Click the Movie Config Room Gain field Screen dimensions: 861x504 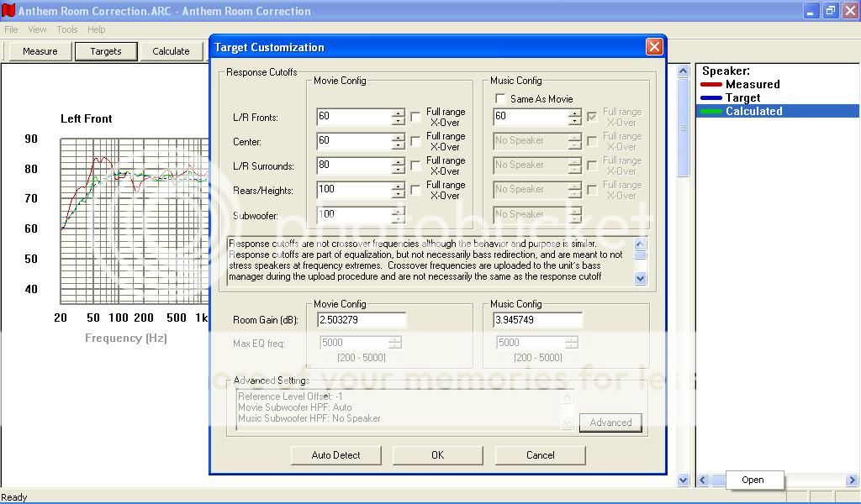[x=362, y=320]
